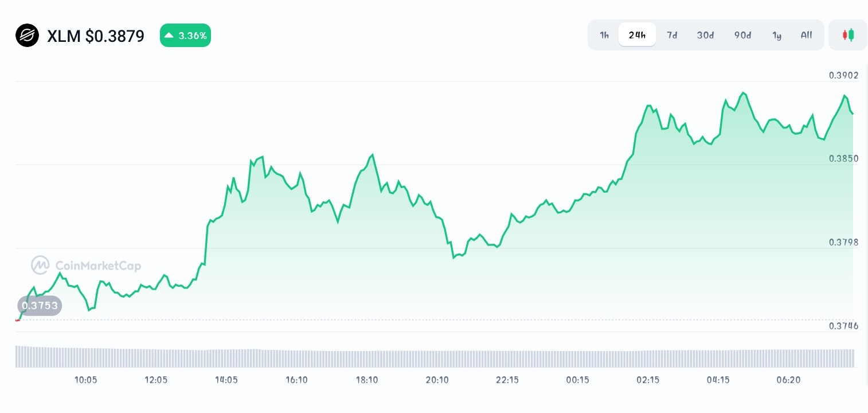Click the 0.3753 starting price bubble
Screen dimensions: 868x413
[39, 305]
